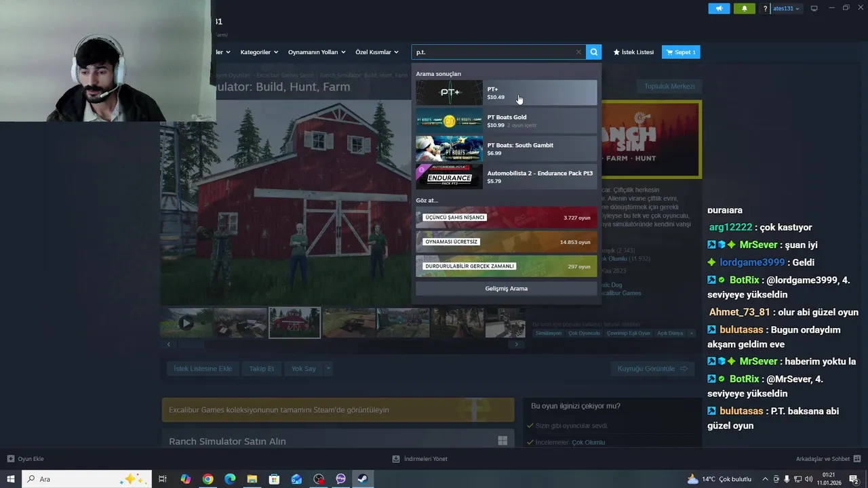
Task: Click the microphone tray icon
Action: pos(787,479)
